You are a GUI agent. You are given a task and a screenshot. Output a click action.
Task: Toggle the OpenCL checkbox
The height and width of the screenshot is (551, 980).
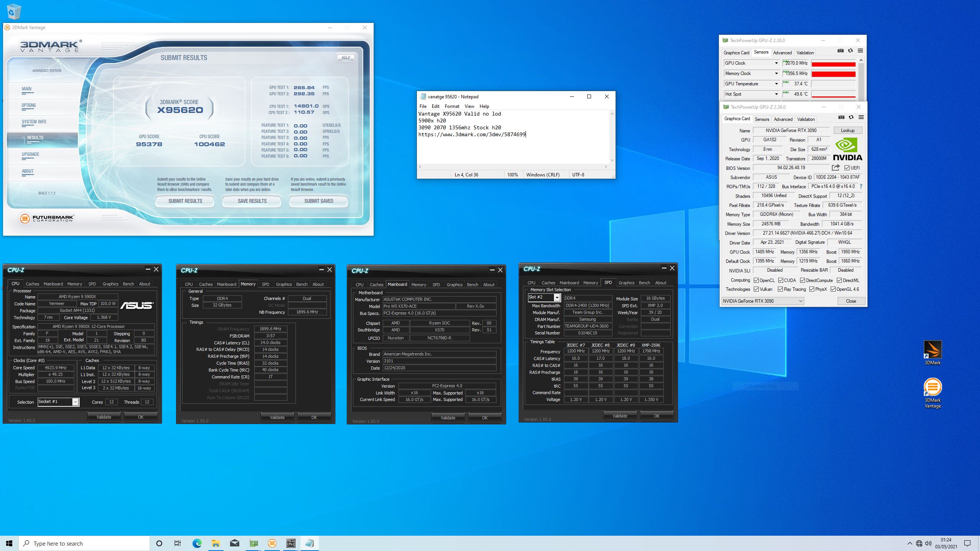click(x=756, y=280)
